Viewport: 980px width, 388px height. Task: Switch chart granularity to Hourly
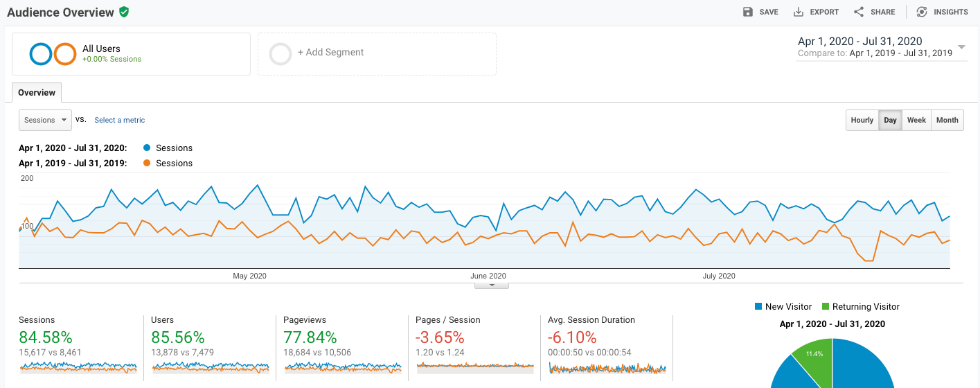click(862, 120)
